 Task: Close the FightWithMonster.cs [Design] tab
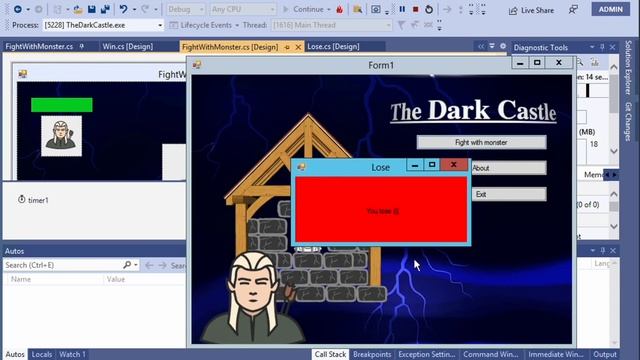[298, 47]
